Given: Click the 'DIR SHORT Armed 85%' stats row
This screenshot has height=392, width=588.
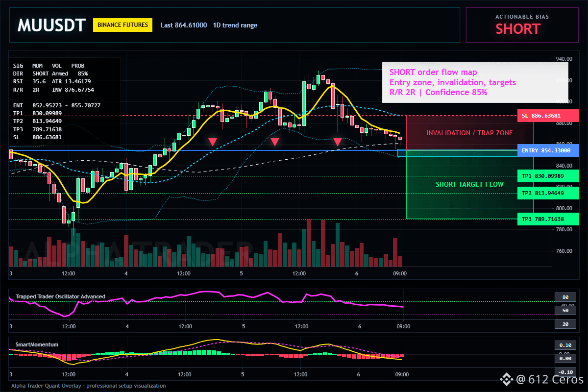Looking at the screenshot, I should coord(50,73).
